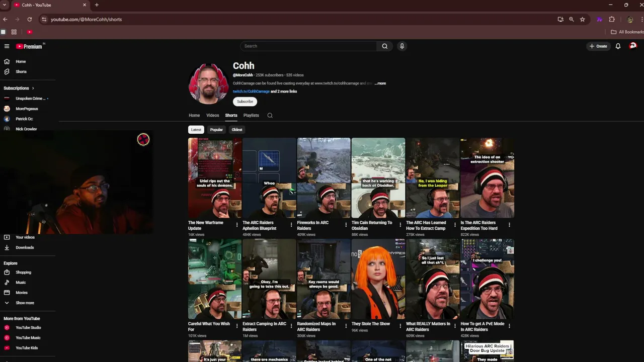The image size is (644, 362).
Task: Open Patrick Cc: subscription channel
Action: tap(24, 119)
